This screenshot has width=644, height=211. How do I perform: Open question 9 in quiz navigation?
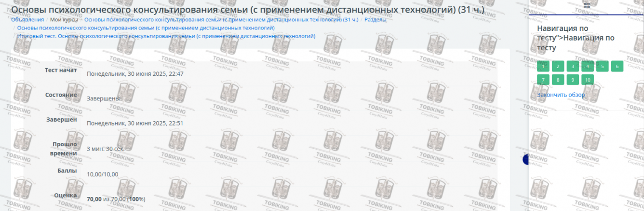tap(573, 80)
